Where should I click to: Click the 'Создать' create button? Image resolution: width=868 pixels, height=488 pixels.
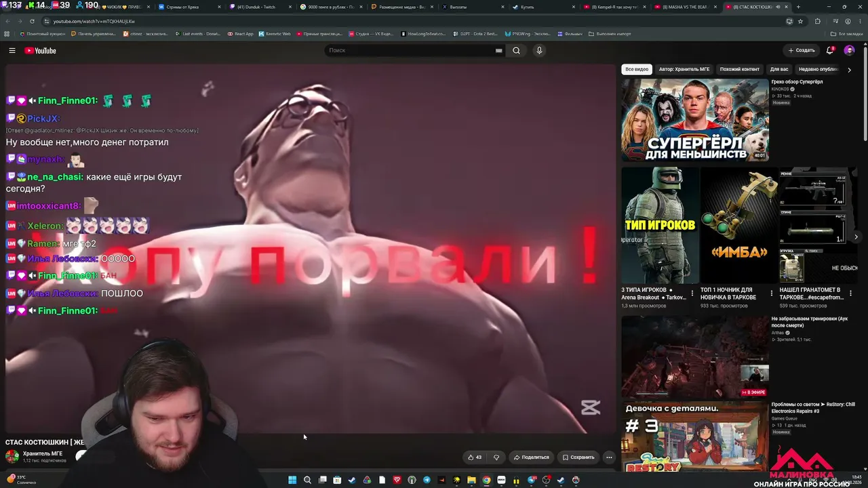[801, 50]
